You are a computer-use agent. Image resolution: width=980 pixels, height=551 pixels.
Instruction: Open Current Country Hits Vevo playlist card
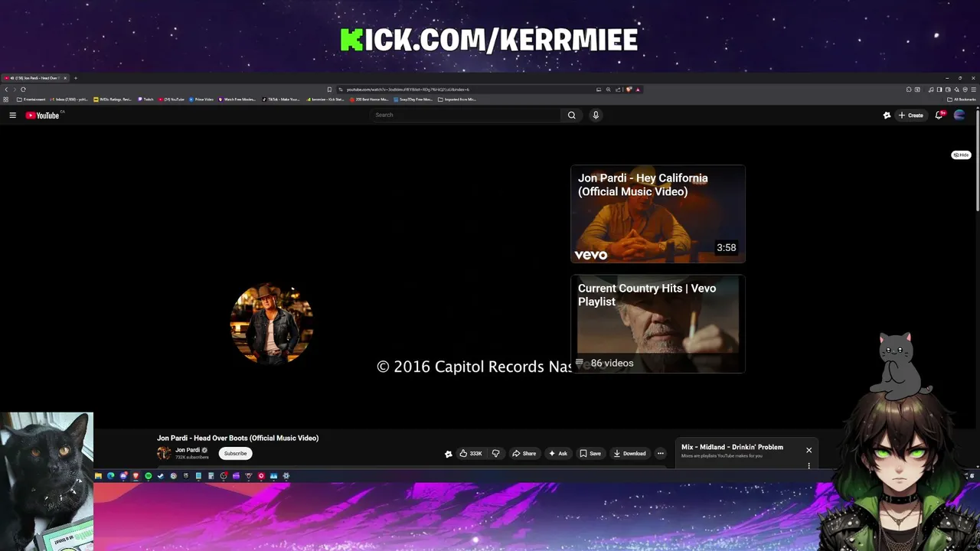[x=658, y=324]
